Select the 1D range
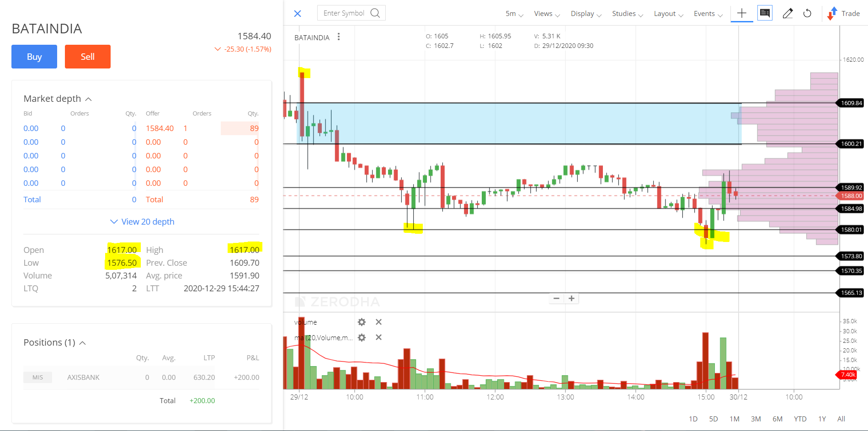This screenshot has height=431, width=868. click(x=693, y=419)
